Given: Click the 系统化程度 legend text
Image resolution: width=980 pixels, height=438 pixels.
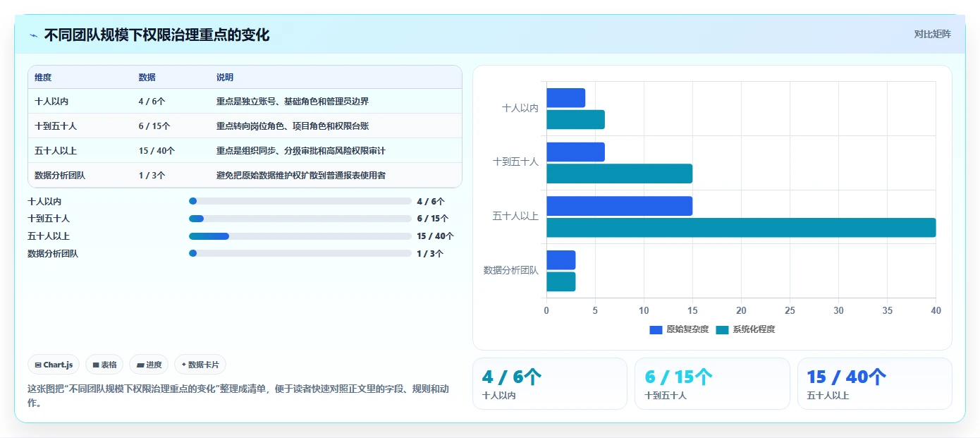Looking at the screenshot, I should [754, 329].
